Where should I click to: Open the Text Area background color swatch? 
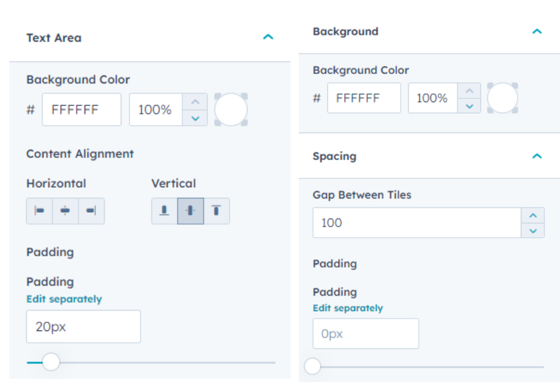tap(231, 110)
